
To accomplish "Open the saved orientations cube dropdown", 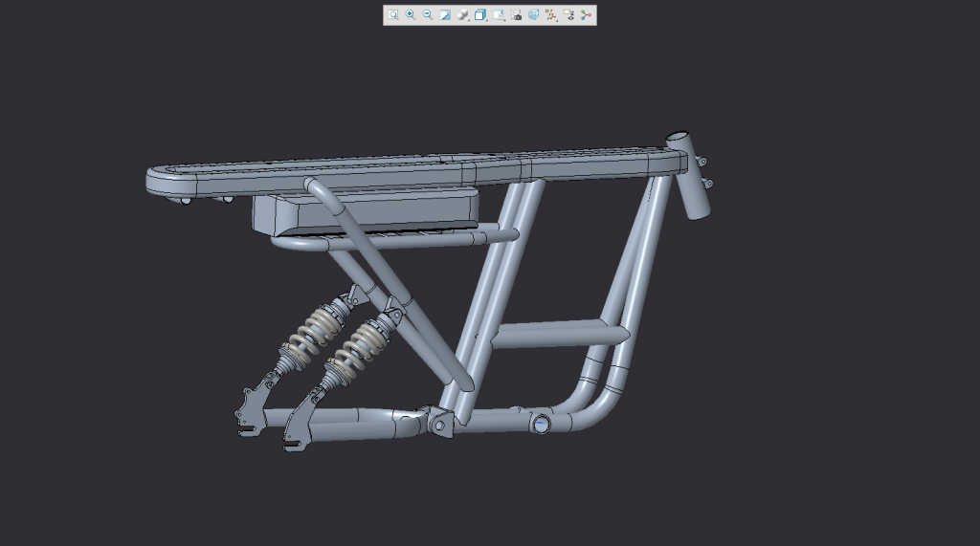I will (x=481, y=14).
